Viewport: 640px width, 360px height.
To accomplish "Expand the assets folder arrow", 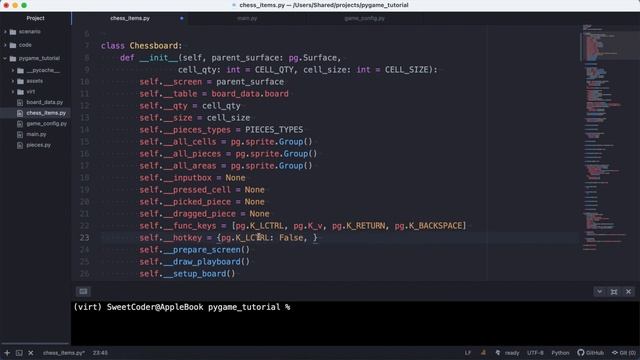I will 13,81.
